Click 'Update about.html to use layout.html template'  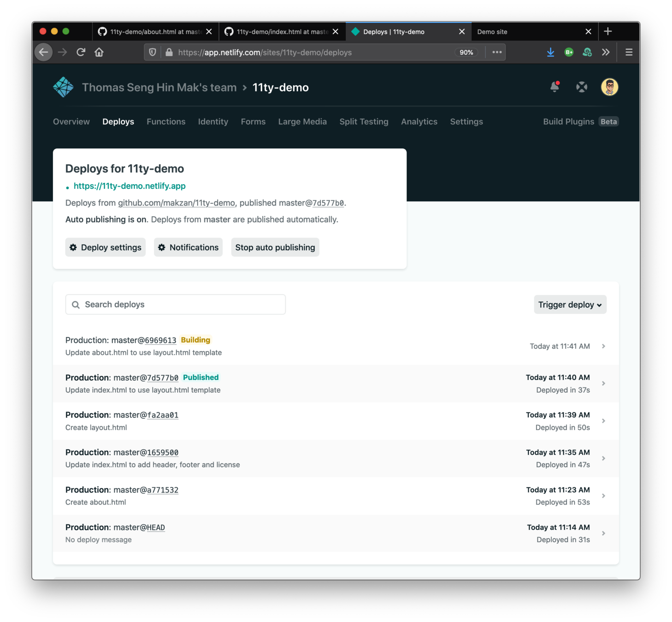pos(144,352)
